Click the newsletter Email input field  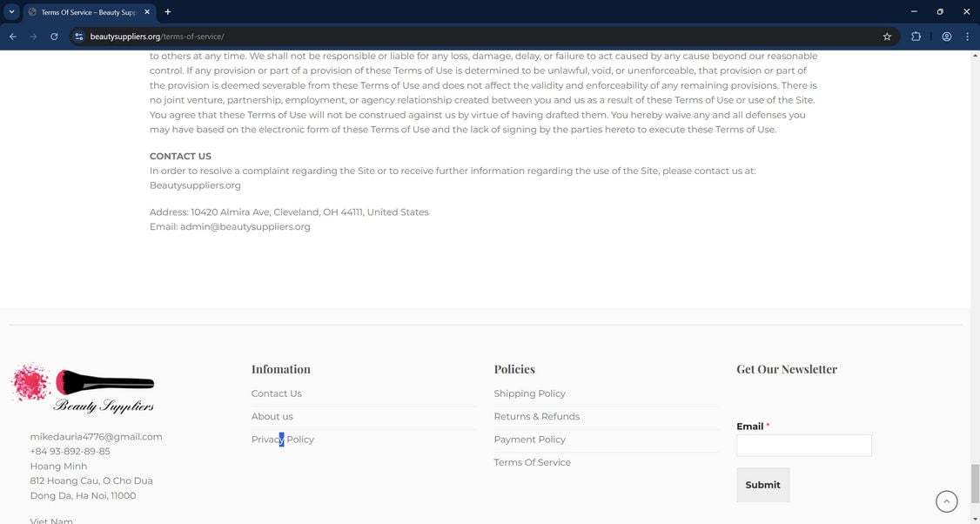[x=803, y=446]
